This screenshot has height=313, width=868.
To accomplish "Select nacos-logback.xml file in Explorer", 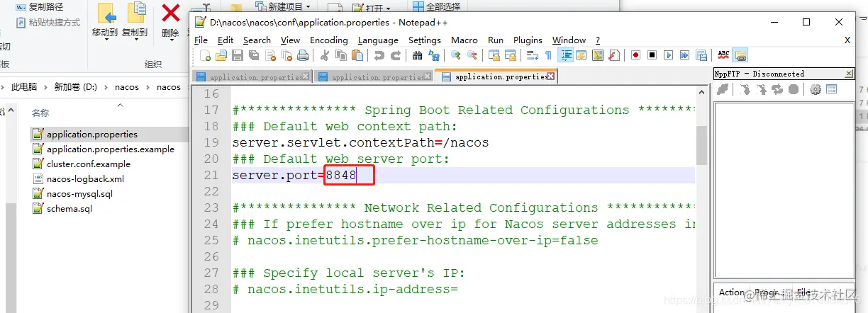I will pyautogui.click(x=85, y=178).
